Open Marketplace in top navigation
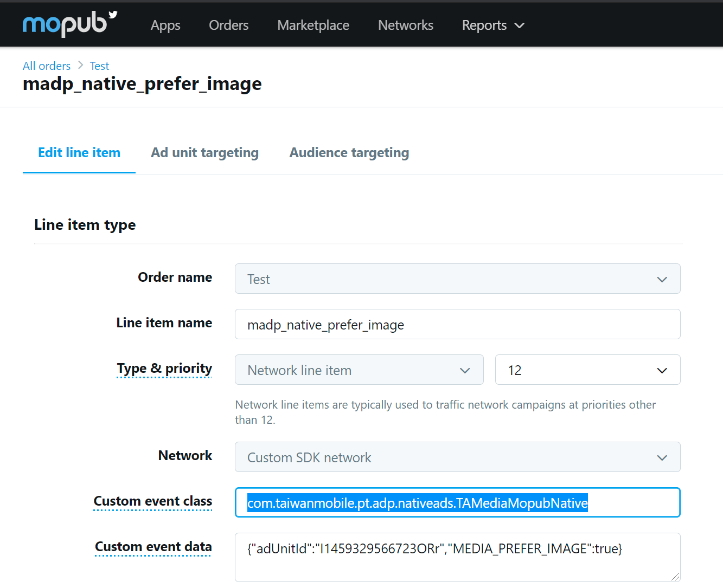The image size is (723, 588). click(x=313, y=25)
